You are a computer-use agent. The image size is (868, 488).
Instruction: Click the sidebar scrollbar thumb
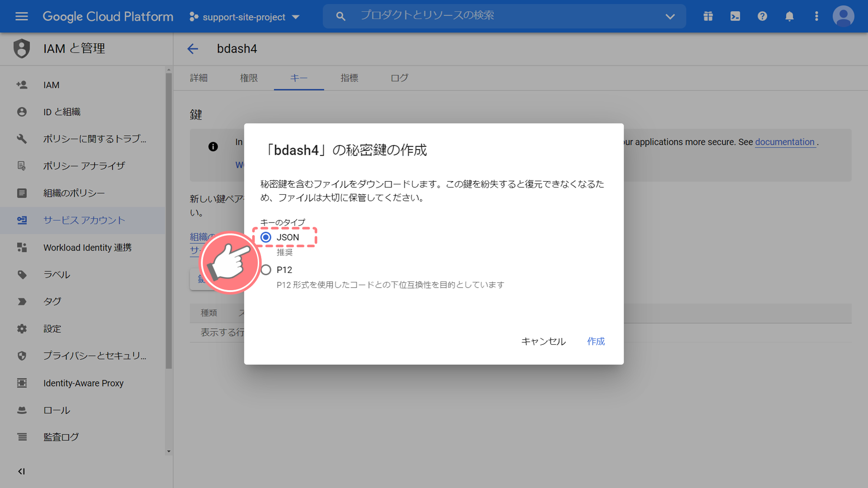(x=169, y=221)
